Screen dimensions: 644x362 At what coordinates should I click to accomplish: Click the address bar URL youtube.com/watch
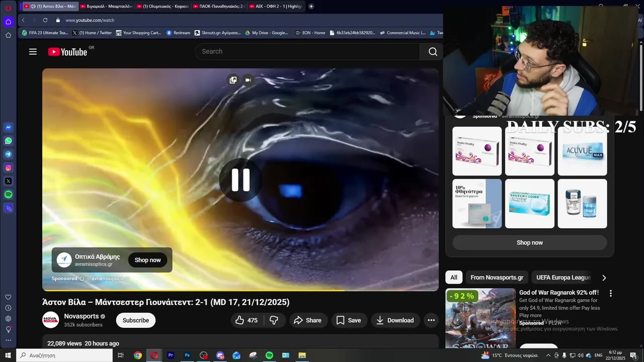(90, 20)
